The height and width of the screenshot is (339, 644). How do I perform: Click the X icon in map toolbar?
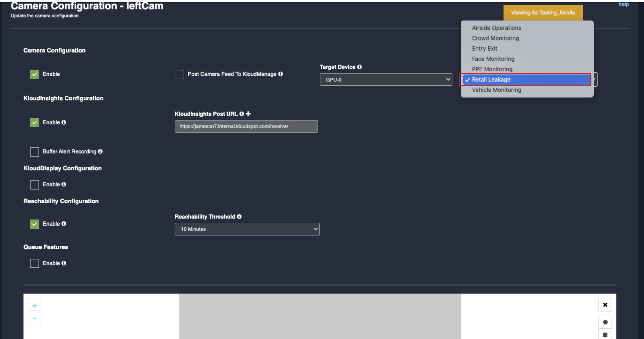(x=605, y=305)
